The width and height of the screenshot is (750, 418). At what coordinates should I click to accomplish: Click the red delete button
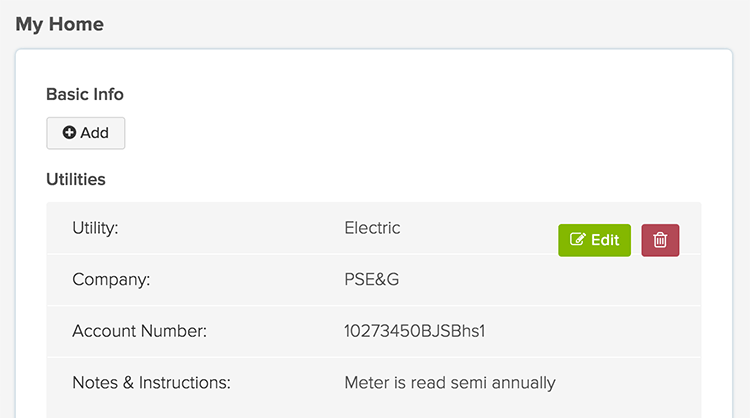(660, 240)
